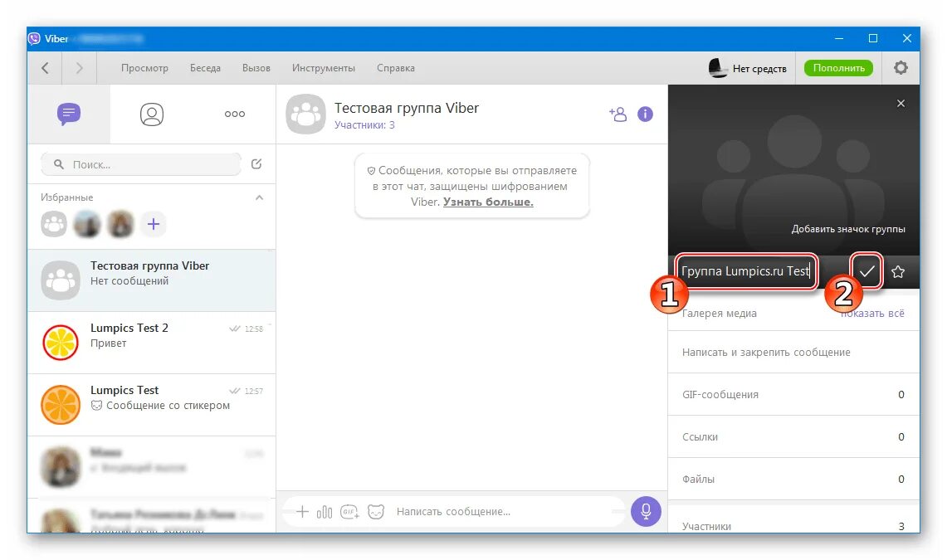947x560 pixels.
Task: Click the poll chart icon
Action: tap(325, 513)
